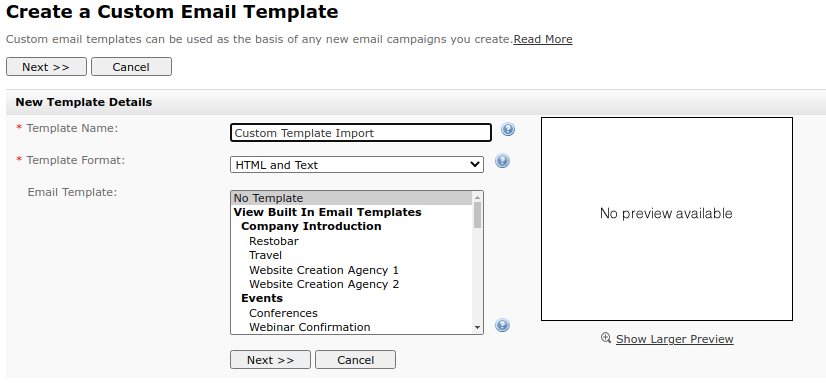The height and width of the screenshot is (388, 826).
Task: Select the scrollbar thumb in template list
Action: tap(477, 215)
